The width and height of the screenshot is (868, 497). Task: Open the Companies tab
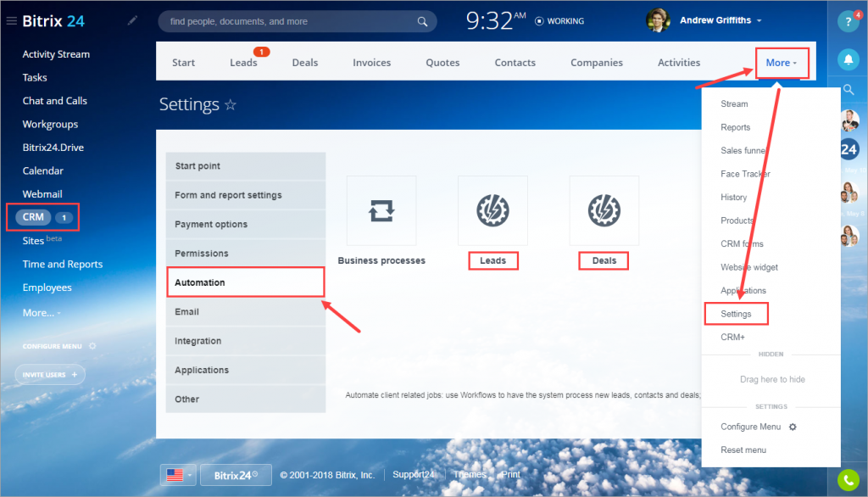pos(597,63)
